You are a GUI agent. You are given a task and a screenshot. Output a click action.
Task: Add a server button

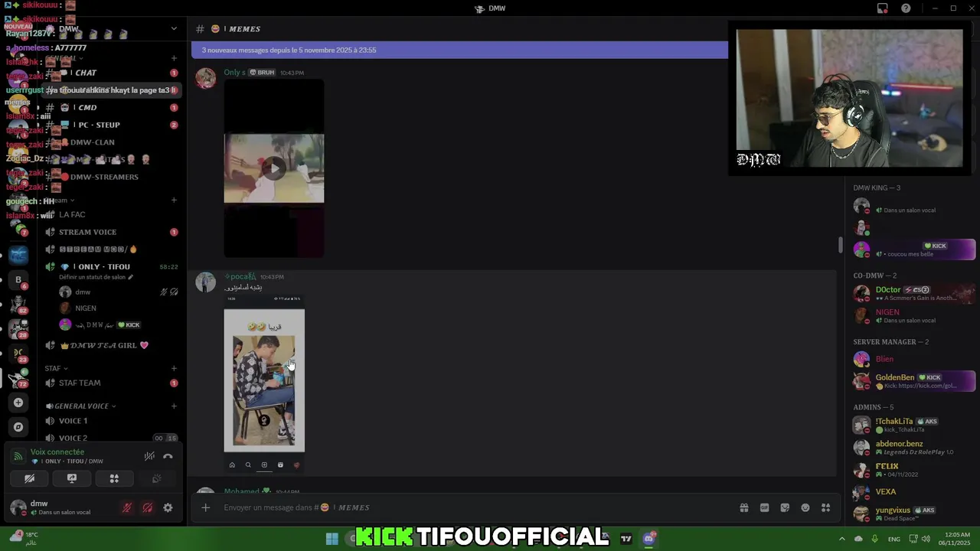pos(18,403)
